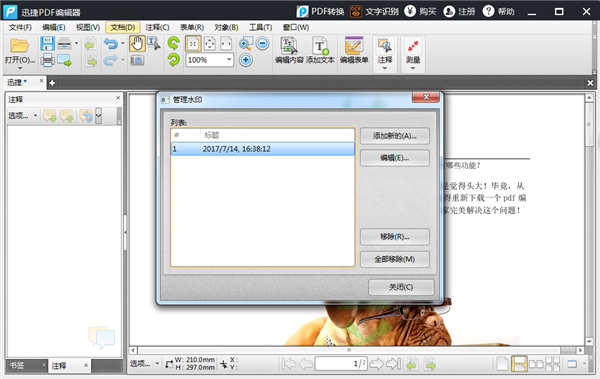Screen dimensions: 600x379
Task: Click the 编辑(E)... button in watermark dialog
Action: (x=395, y=158)
